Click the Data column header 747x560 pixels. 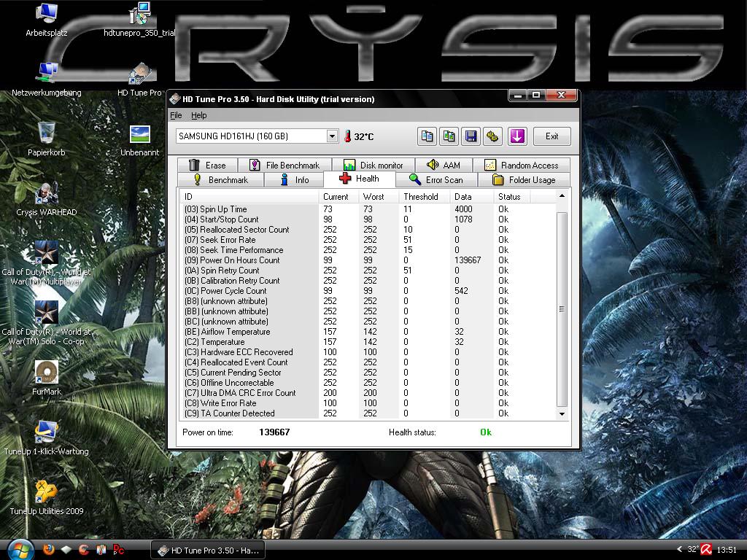point(472,197)
